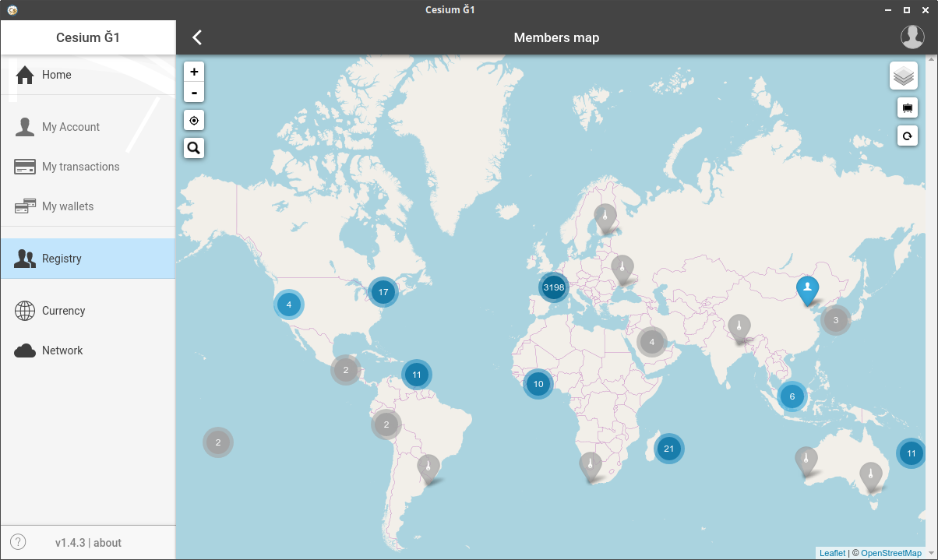
Task: Zoom in on the map
Action: point(194,72)
